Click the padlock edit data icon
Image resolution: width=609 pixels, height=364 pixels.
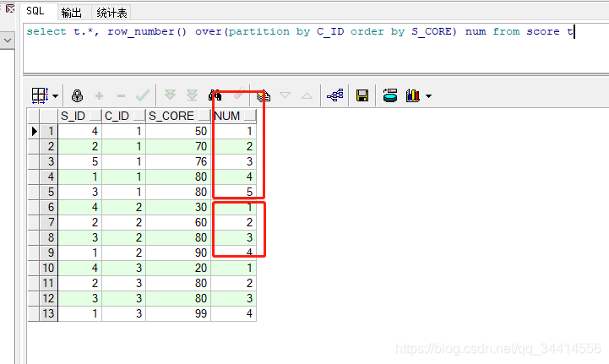coord(78,95)
